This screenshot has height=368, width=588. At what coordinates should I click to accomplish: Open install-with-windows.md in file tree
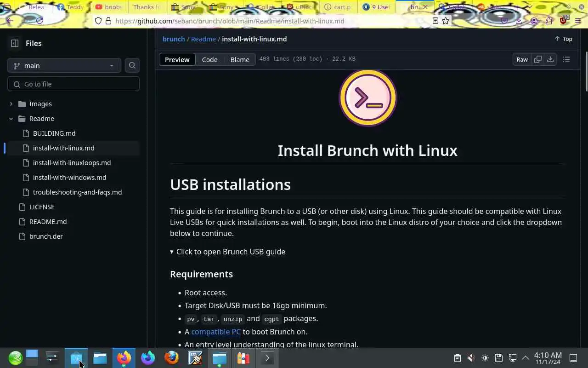point(70,178)
